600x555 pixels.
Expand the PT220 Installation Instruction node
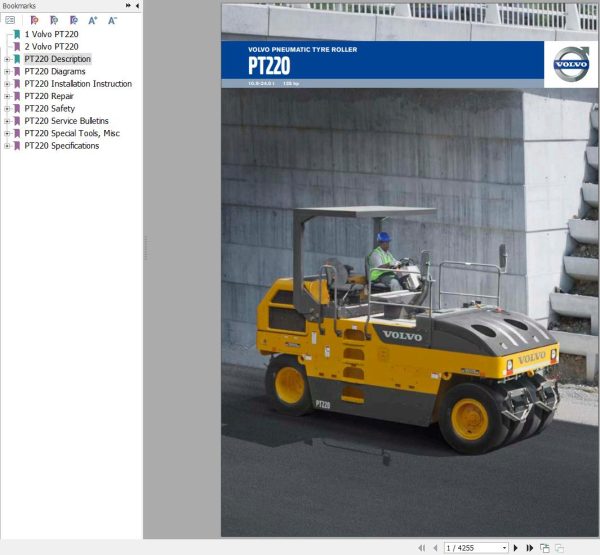click(x=7, y=84)
